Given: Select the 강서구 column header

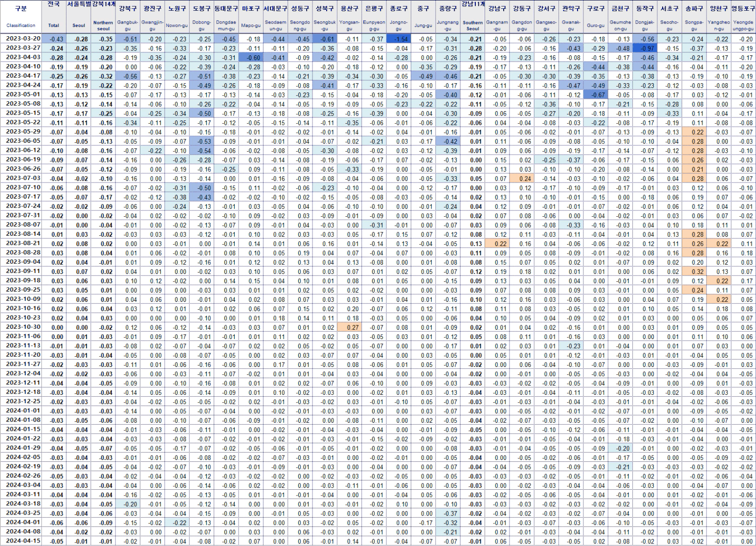Looking at the screenshot, I should (x=546, y=8).
